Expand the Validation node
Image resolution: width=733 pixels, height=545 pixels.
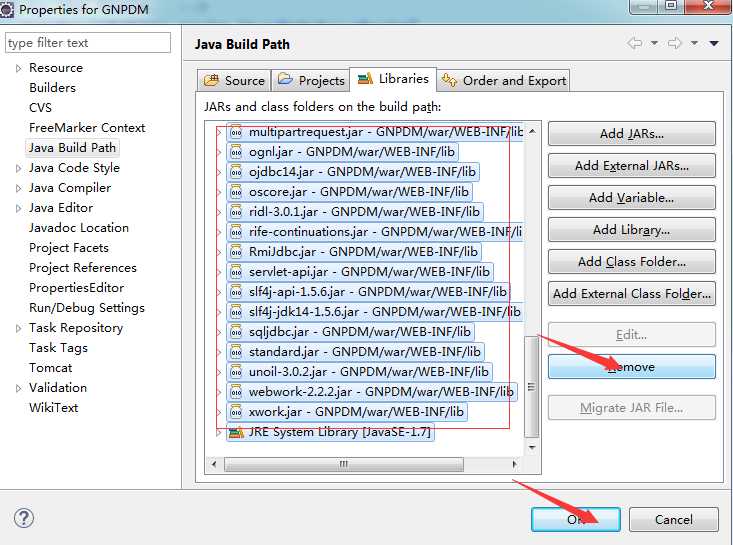(x=18, y=388)
